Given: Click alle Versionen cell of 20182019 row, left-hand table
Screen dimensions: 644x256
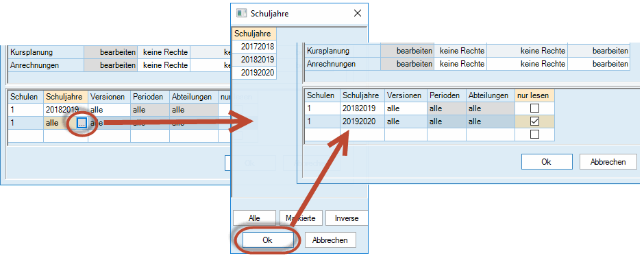Looking at the screenshot, I should coord(109,110).
